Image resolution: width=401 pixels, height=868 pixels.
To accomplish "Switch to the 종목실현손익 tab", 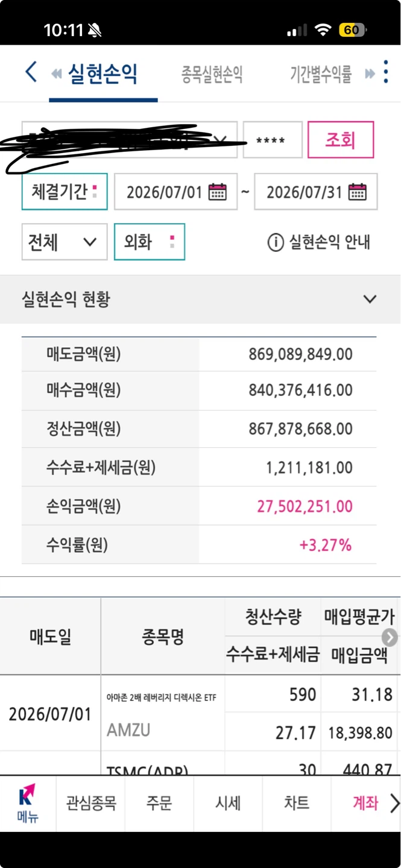I will (212, 74).
